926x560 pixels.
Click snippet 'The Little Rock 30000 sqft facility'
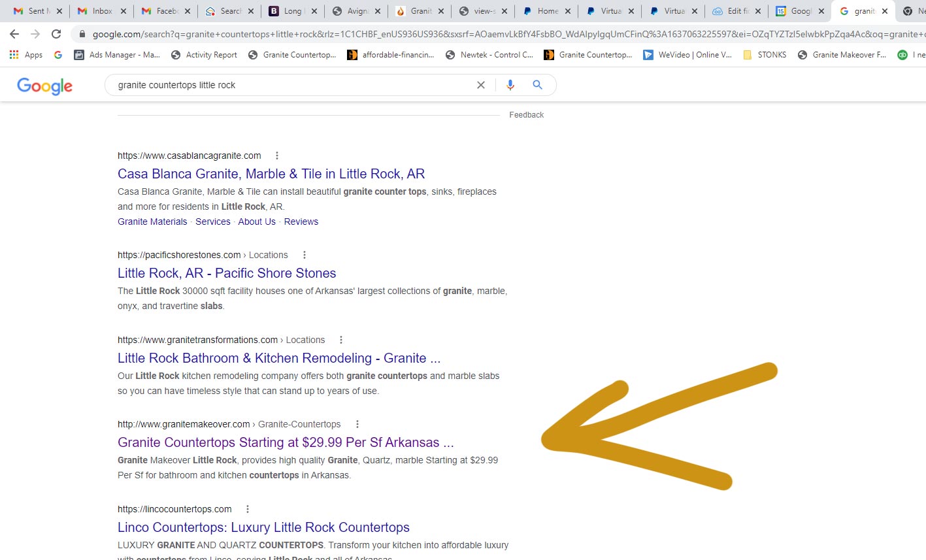312,298
